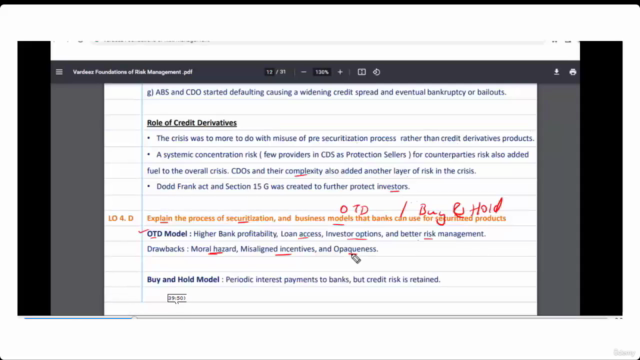This screenshot has width=640, height=360.
Task: Download the PDF file
Action: (x=556, y=72)
